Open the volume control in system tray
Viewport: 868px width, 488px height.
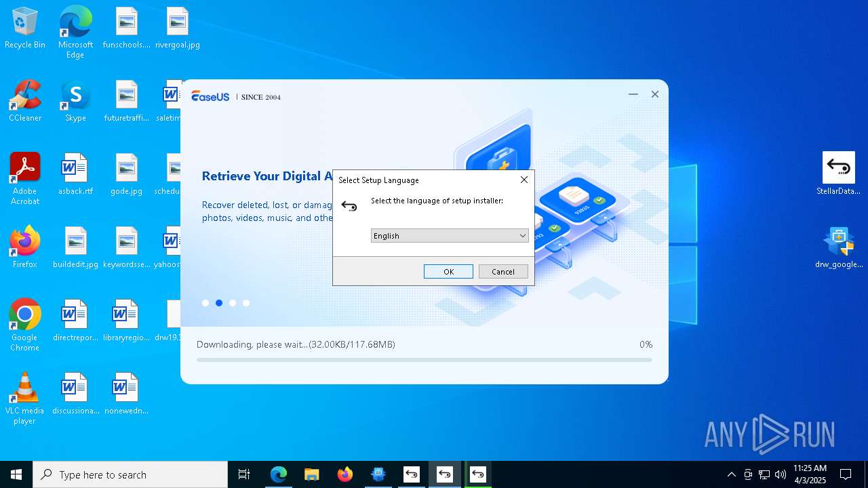pos(781,474)
